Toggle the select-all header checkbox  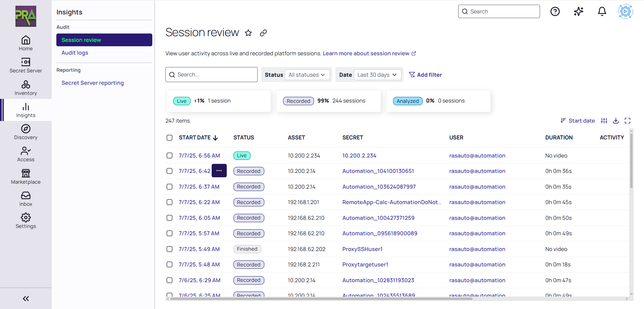pos(170,138)
